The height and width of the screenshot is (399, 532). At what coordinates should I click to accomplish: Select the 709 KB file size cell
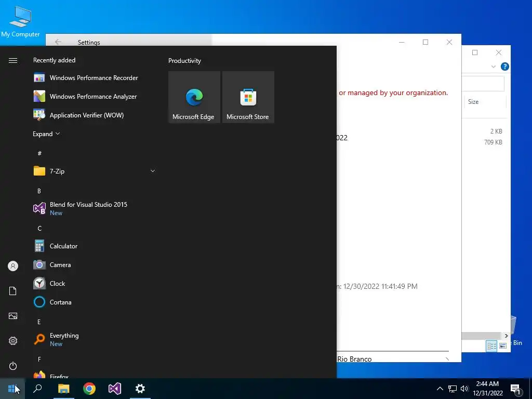(x=493, y=142)
